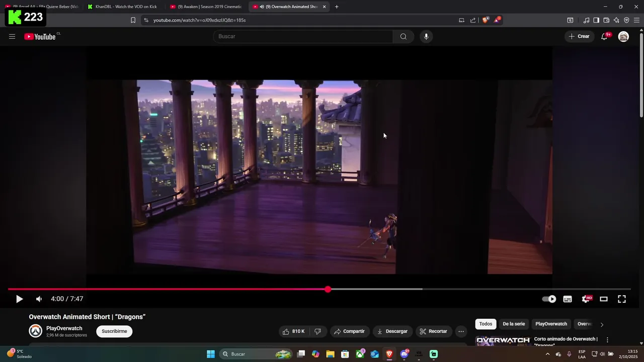
Task: Enter fullscreen mode in the player
Action: coord(622,299)
